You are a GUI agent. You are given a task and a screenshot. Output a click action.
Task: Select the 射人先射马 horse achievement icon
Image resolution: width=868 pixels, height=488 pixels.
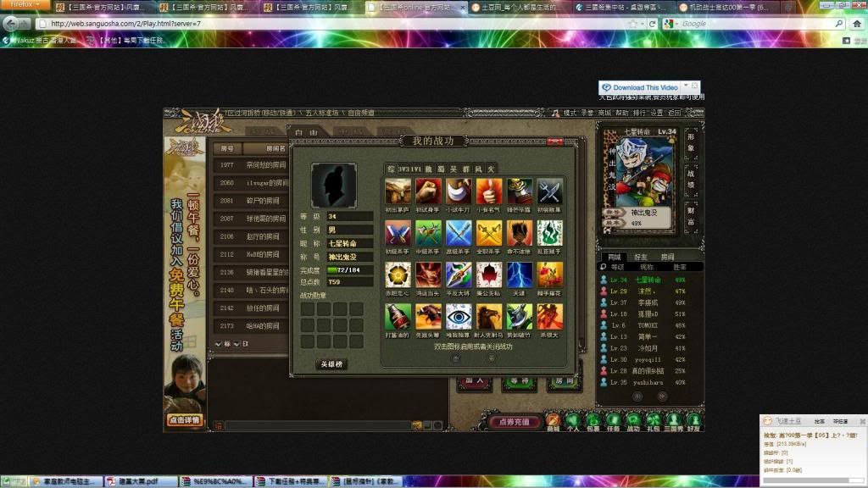pos(489,317)
